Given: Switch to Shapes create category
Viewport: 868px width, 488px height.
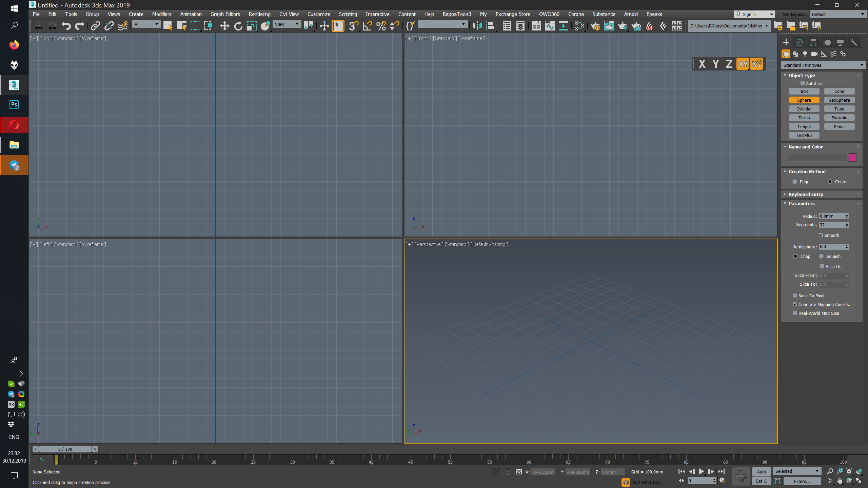Looking at the screenshot, I should (795, 54).
